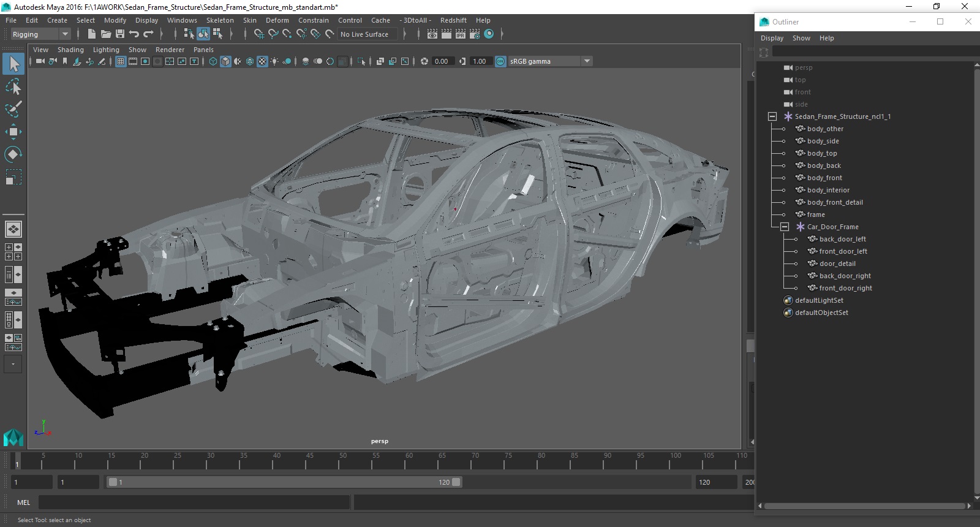Viewport: 980px width, 527px height.
Task: Redo the last action
Action: point(148,34)
